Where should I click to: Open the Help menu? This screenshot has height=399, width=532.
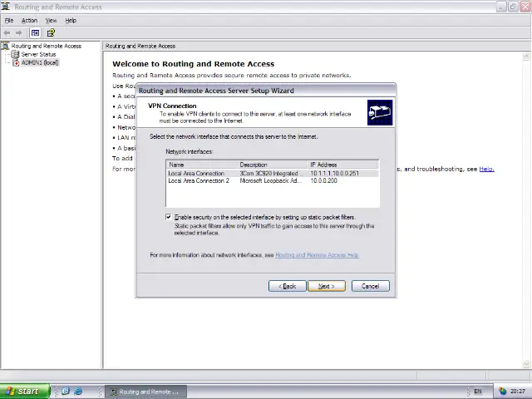71,20
